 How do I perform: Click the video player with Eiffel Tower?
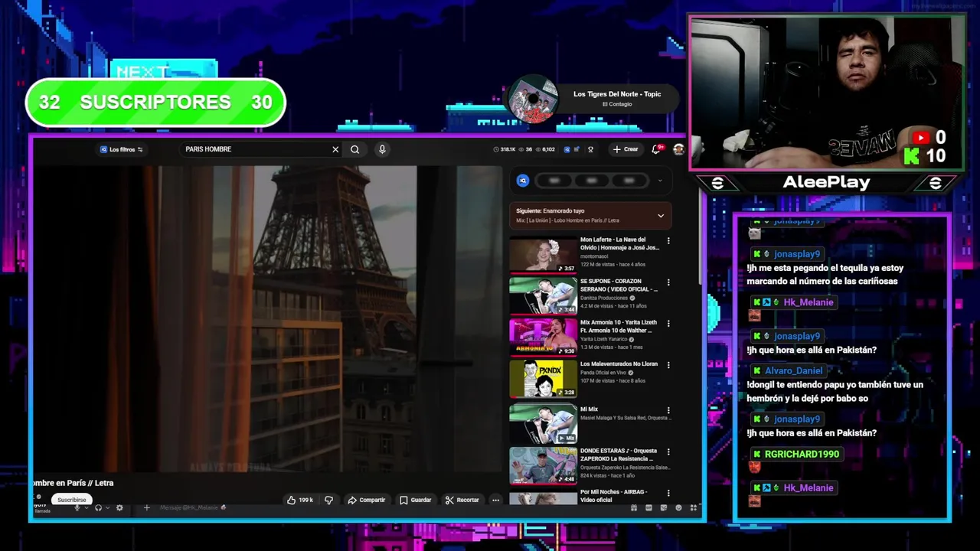pos(268,319)
